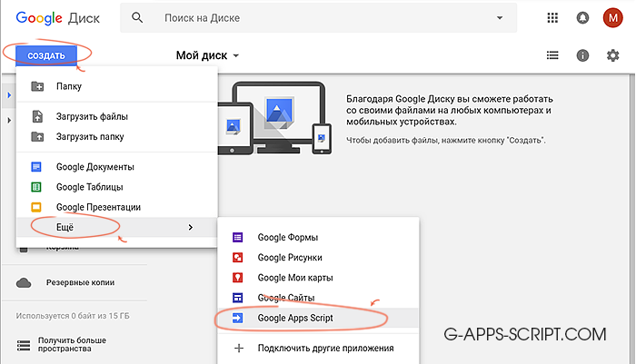Click the Поиск на Диске search field
This screenshot has width=636, height=364.
318,18
